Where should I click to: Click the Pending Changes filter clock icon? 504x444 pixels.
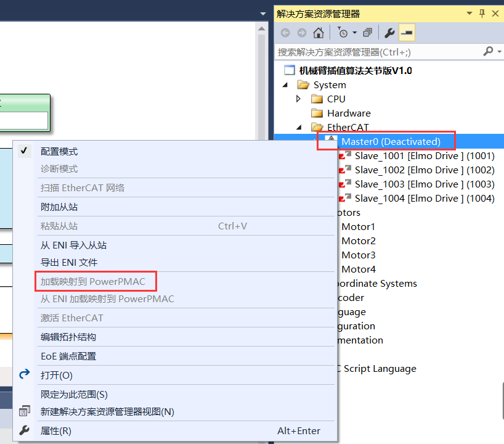pos(343,33)
